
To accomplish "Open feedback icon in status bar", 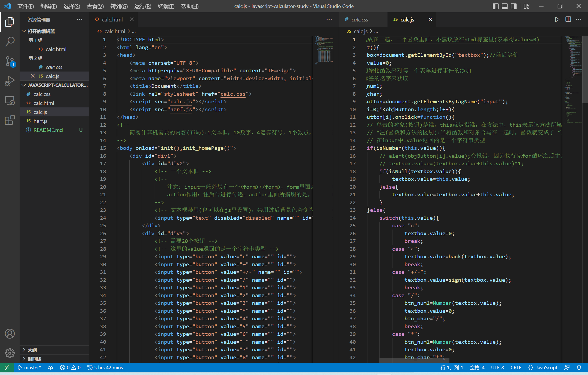I will [567, 368].
